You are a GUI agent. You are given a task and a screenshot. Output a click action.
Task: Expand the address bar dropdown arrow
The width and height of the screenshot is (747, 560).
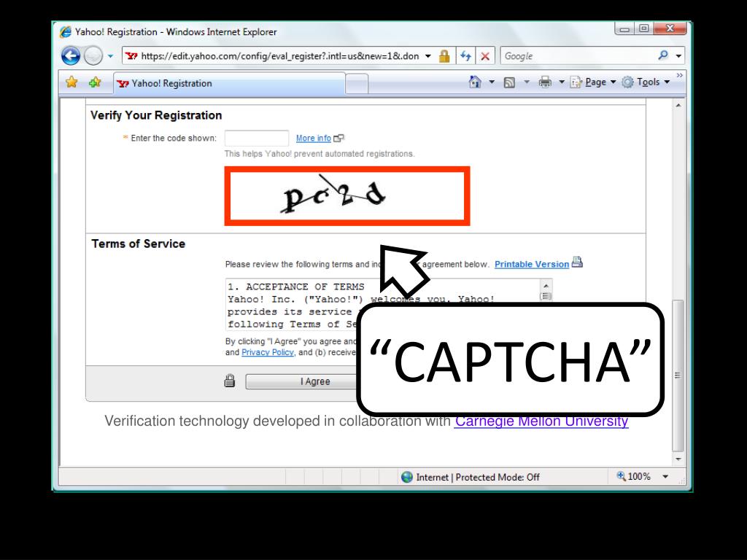click(x=427, y=56)
